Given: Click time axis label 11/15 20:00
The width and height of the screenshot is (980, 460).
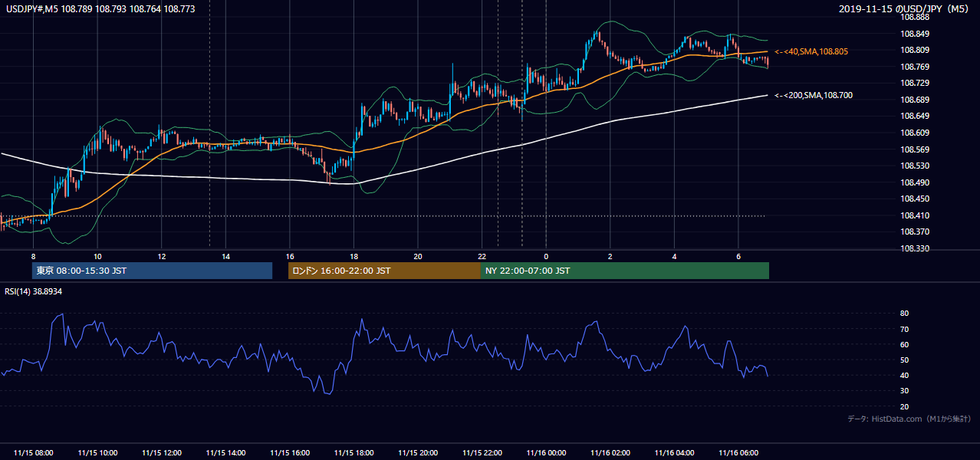Looking at the screenshot, I should pos(418,453).
